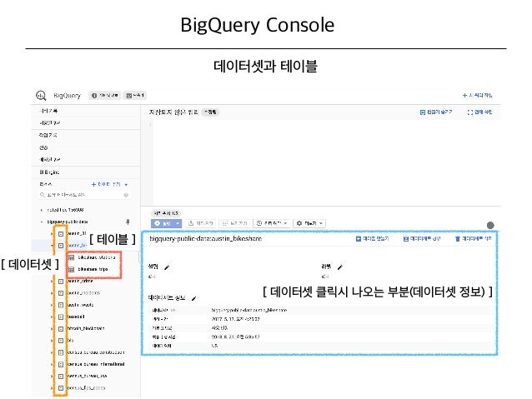This screenshot has height=399, width=532.
Task: Click the plus compose new query link
Action: coord(477,95)
